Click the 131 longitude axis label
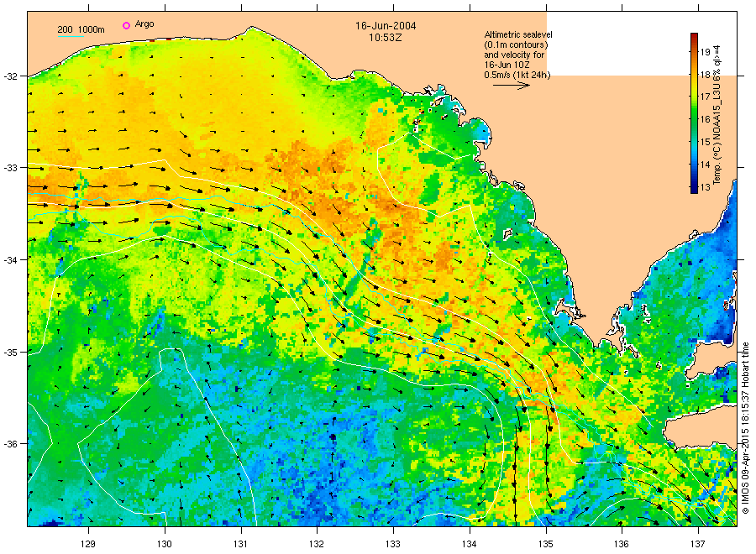Image resolution: width=756 pixels, height=554 pixels. pyautogui.click(x=240, y=545)
